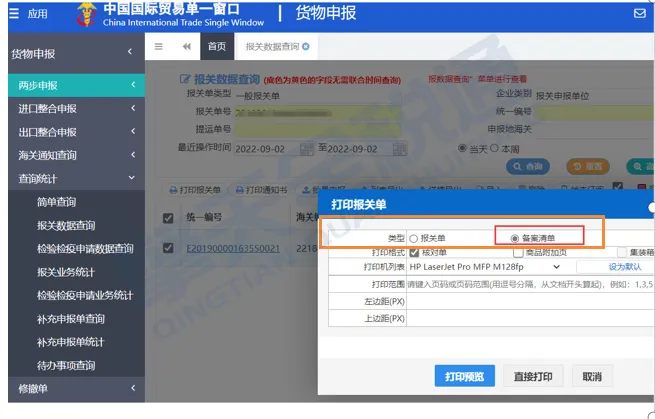This screenshot has height=419, width=655.
Task: Select the 当天 radio button
Action: coord(462,148)
